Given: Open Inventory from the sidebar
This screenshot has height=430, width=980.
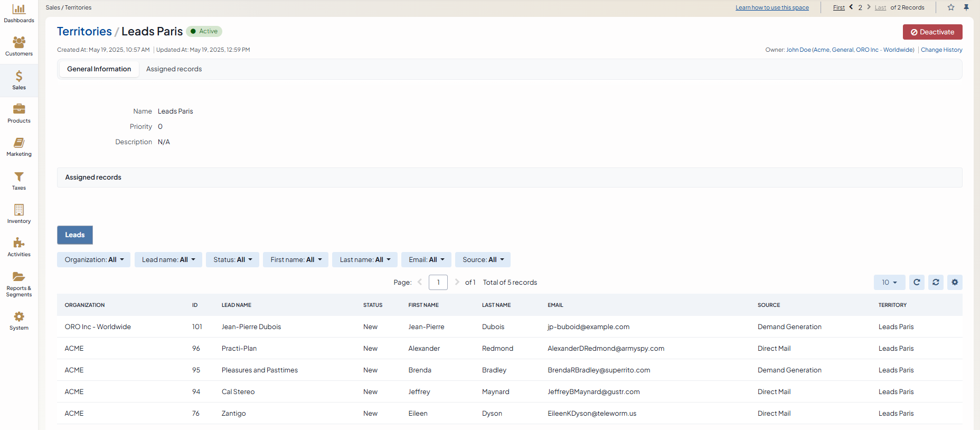Looking at the screenshot, I should pyautogui.click(x=19, y=213).
